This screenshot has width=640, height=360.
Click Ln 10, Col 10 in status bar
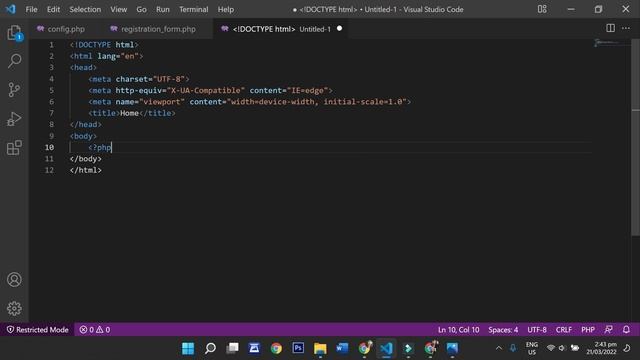pos(458,329)
